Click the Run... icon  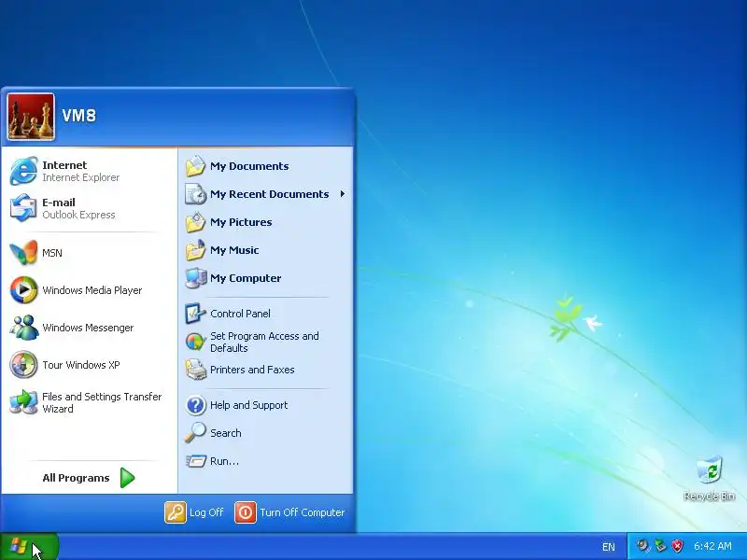[195, 461]
